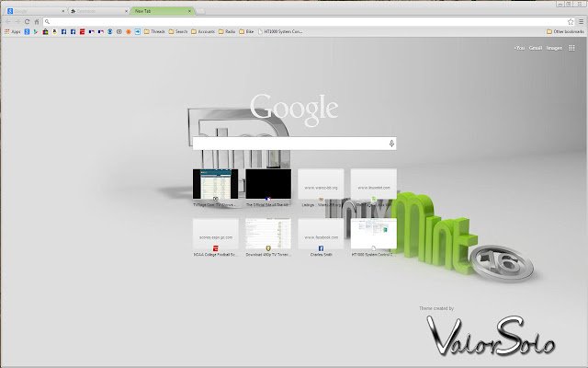Open the www.facebook.com thumbnail

[x=321, y=234]
